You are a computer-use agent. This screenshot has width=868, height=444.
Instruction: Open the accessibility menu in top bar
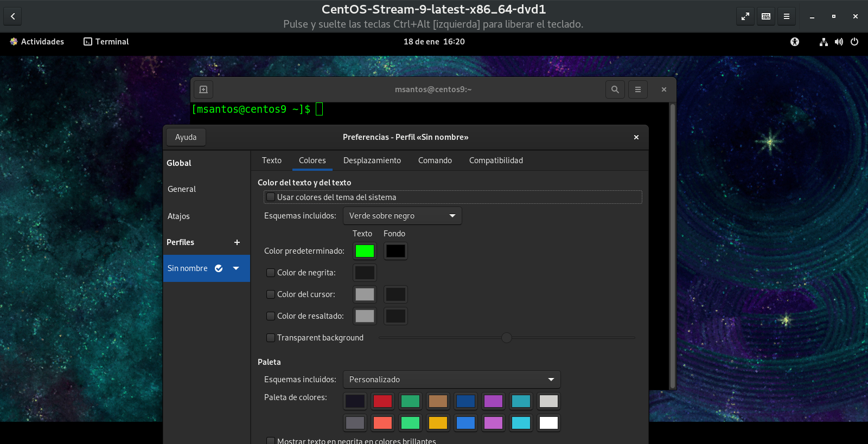[x=794, y=42]
